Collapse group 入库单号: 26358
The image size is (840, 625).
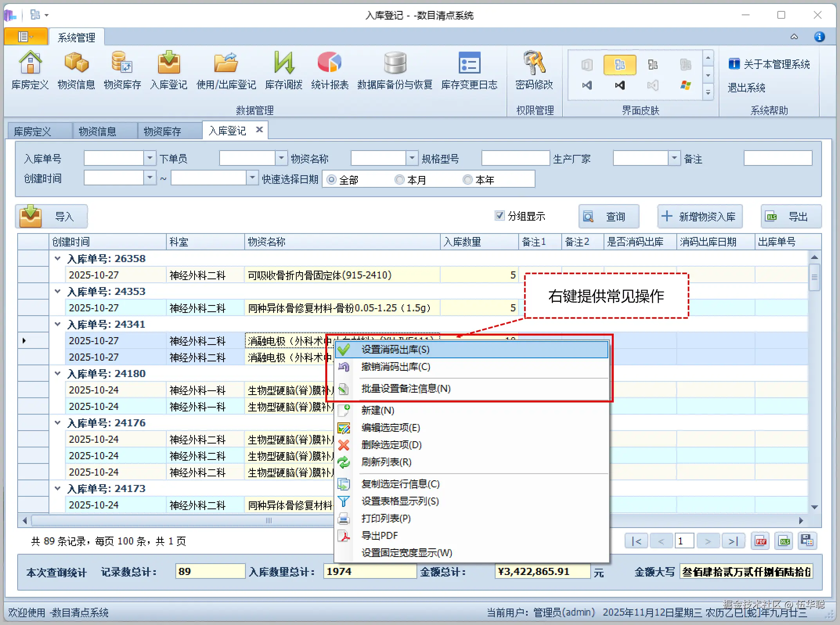point(58,259)
